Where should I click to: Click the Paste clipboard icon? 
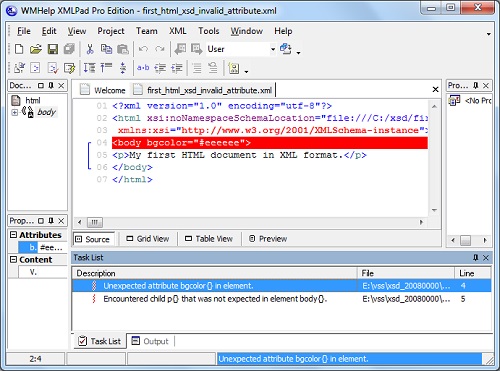pos(123,49)
